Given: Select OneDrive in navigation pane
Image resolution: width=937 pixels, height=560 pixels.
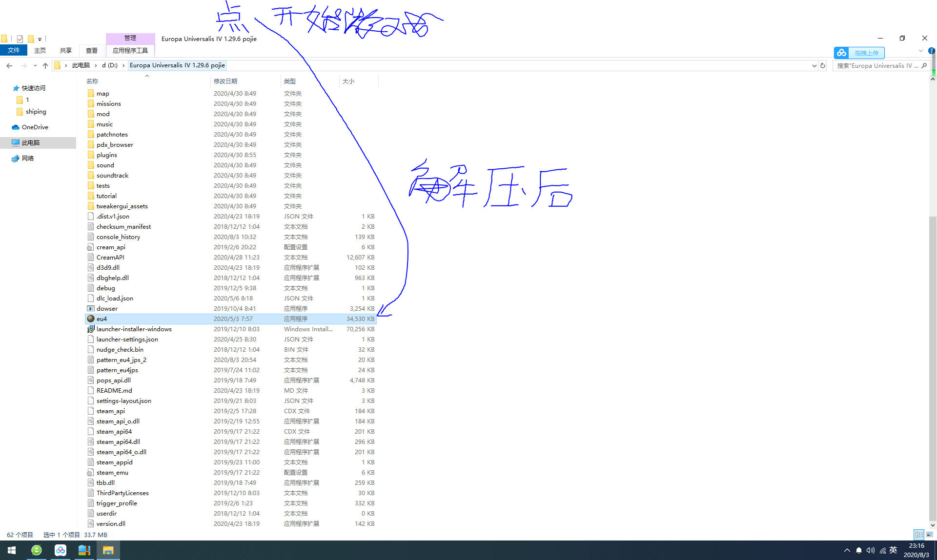Looking at the screenshot, I should coord(35,127).
